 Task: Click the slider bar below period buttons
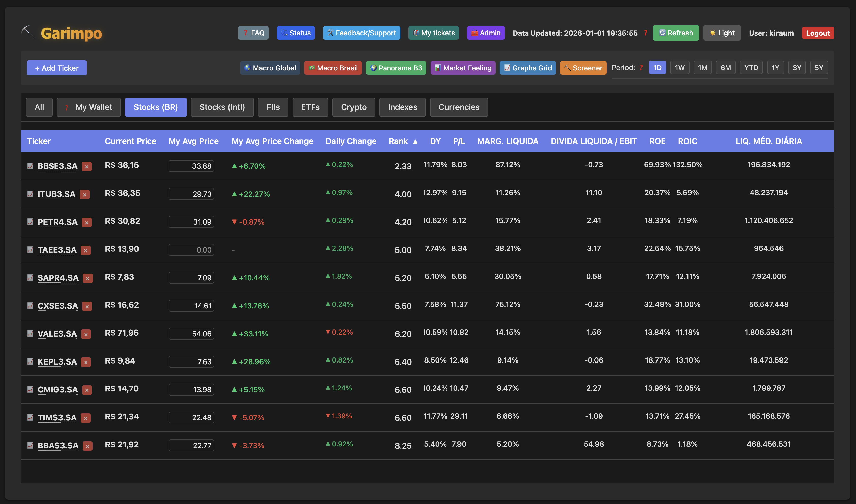point(720,79)
